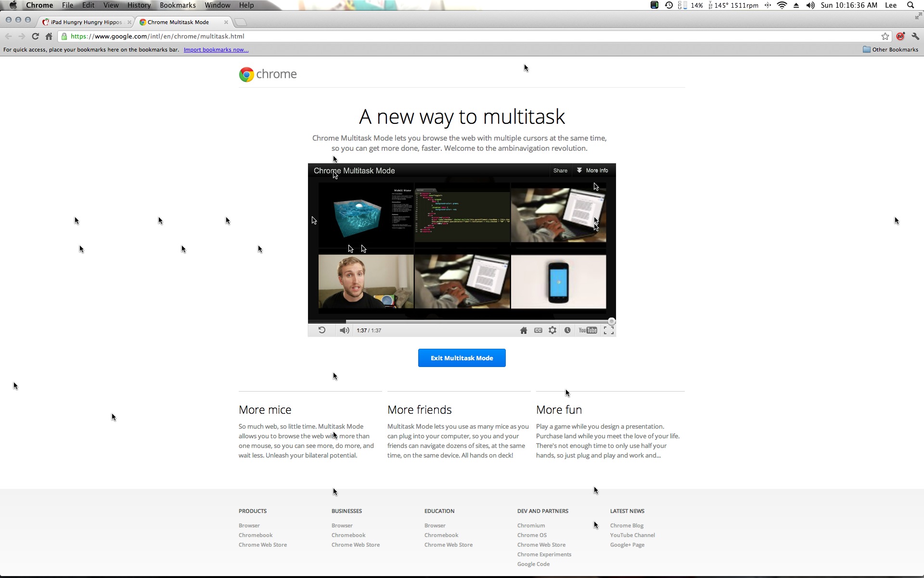The width and height of the screenshot is (924, 578).
Task: Open video on YouTube via logo
Action: point(588,330)
